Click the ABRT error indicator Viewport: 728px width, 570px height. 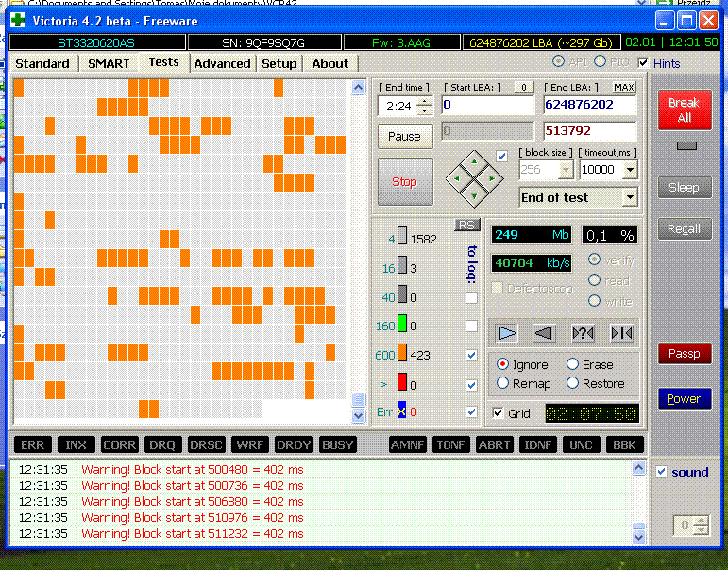[494, 444]
